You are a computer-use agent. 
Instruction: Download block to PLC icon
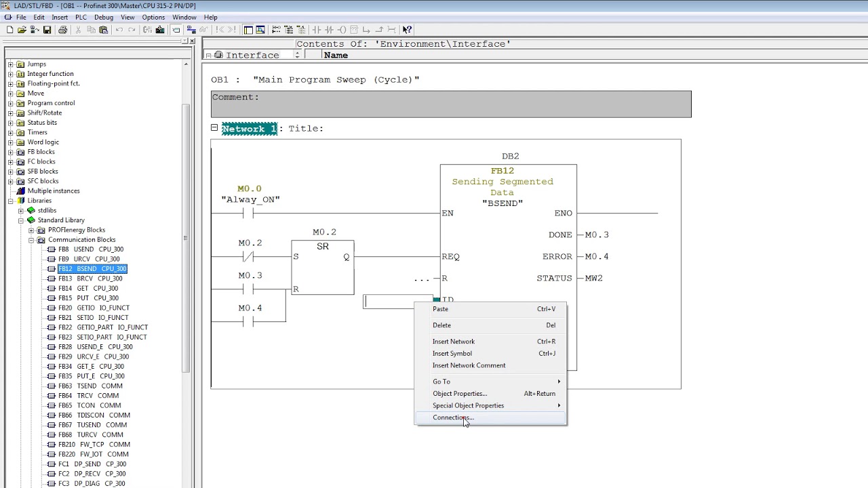(159, 30)
